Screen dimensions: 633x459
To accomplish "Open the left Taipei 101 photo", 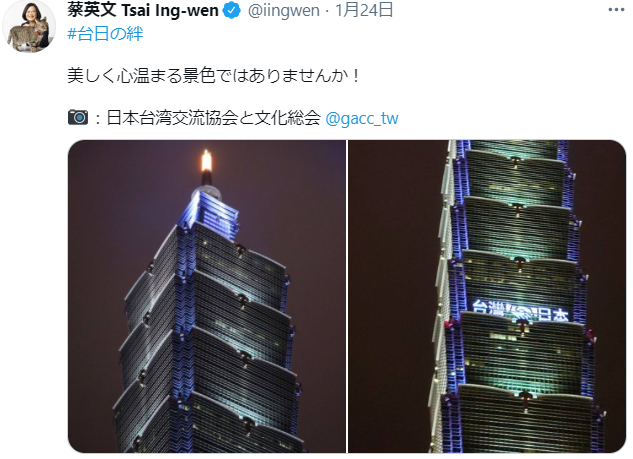I will pos(207,296).
